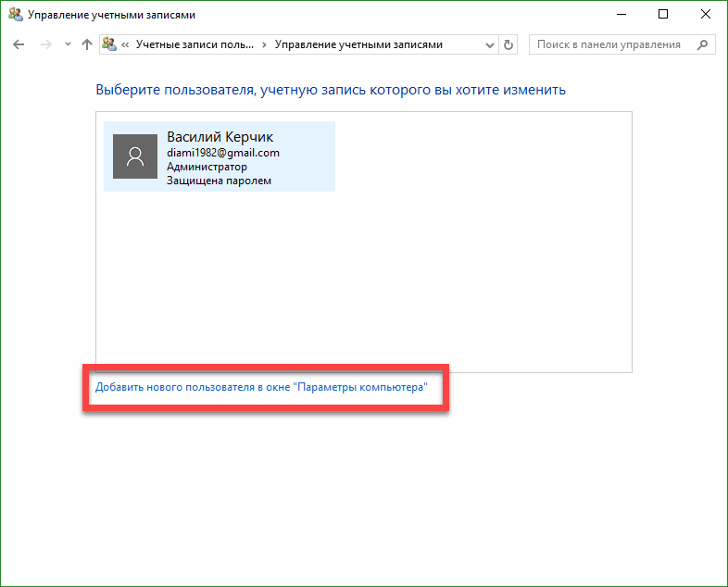The width and height of the screenshot is (728, 587).
Task: Select the Василий Керчик avatar picture
Action: [x=135, y=156]
